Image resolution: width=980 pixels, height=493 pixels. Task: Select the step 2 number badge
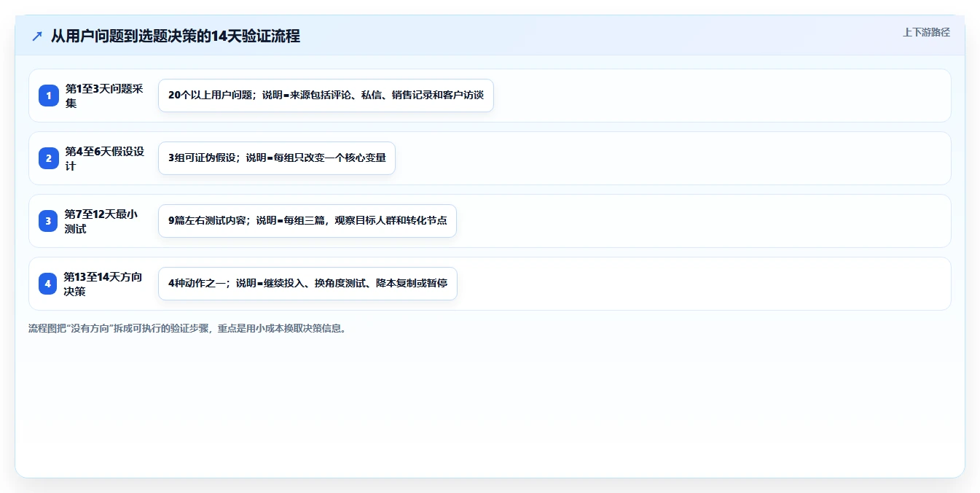click(48, 158)
